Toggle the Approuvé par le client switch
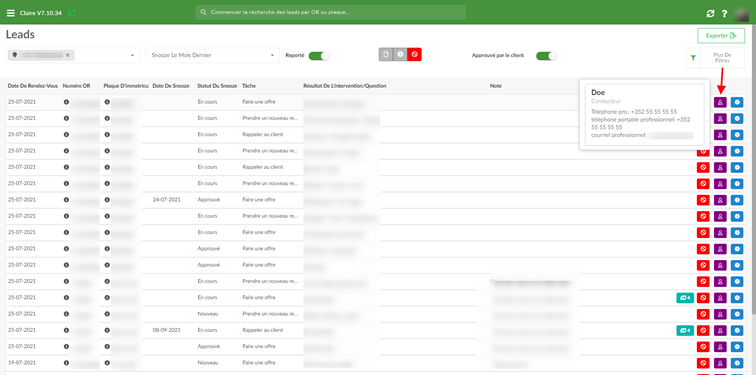This screenshot has width=756, height=375. click(546, 56)
